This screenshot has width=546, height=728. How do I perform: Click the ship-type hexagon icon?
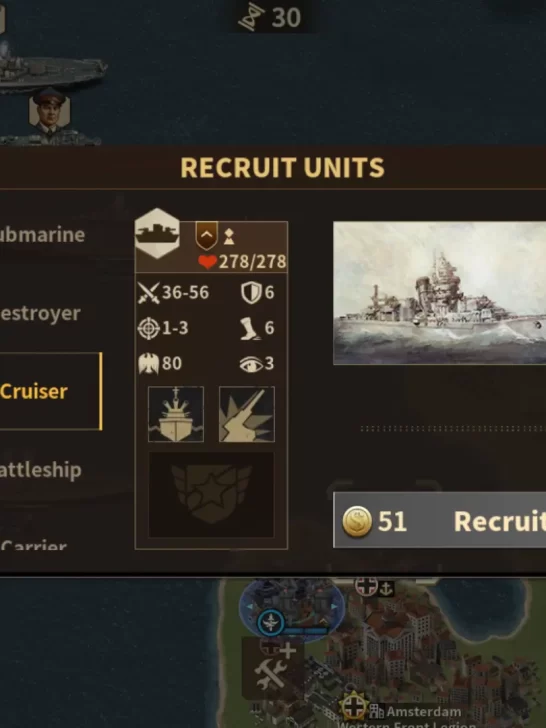tap(157, 233)
